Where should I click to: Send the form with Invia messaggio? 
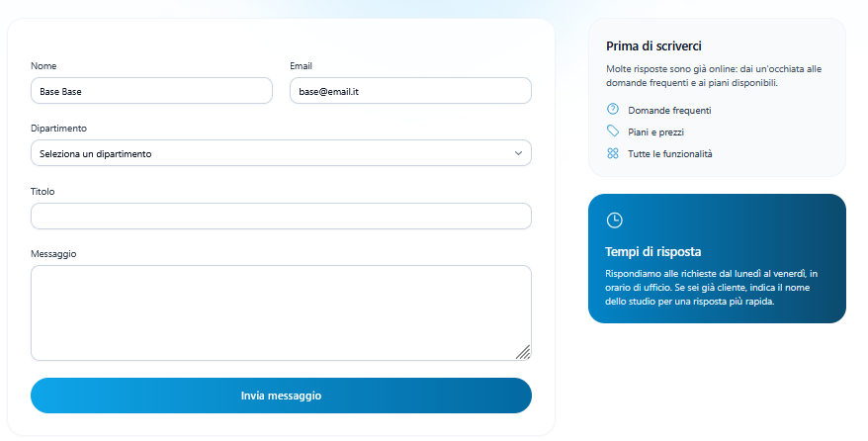tap(281, 396)
